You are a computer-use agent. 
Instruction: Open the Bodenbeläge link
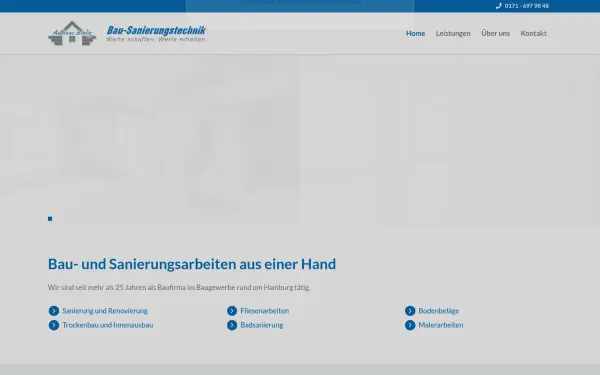click(439, 311)
